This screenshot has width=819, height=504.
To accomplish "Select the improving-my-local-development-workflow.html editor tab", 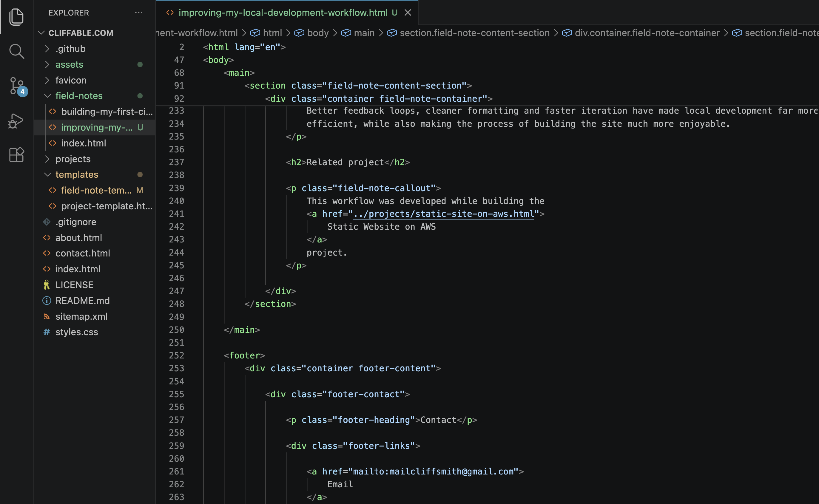I will pos(287,13).
